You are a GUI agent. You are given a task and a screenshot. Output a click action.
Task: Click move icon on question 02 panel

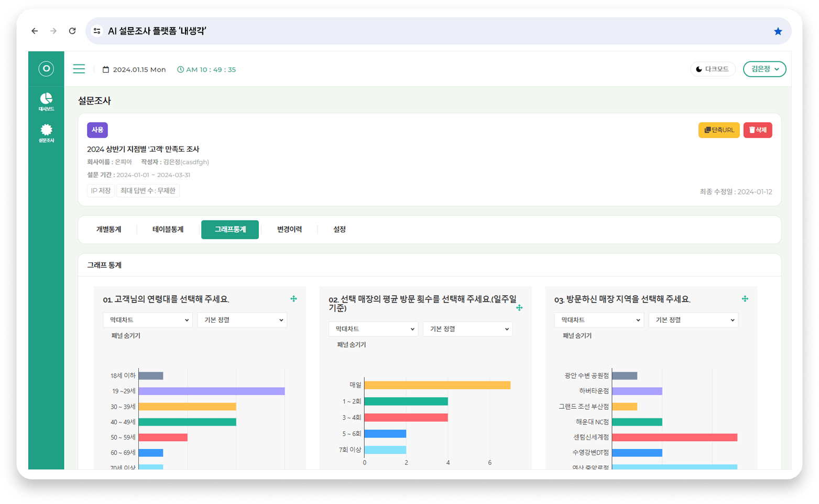pyautogui.click(x=519, y=308)
